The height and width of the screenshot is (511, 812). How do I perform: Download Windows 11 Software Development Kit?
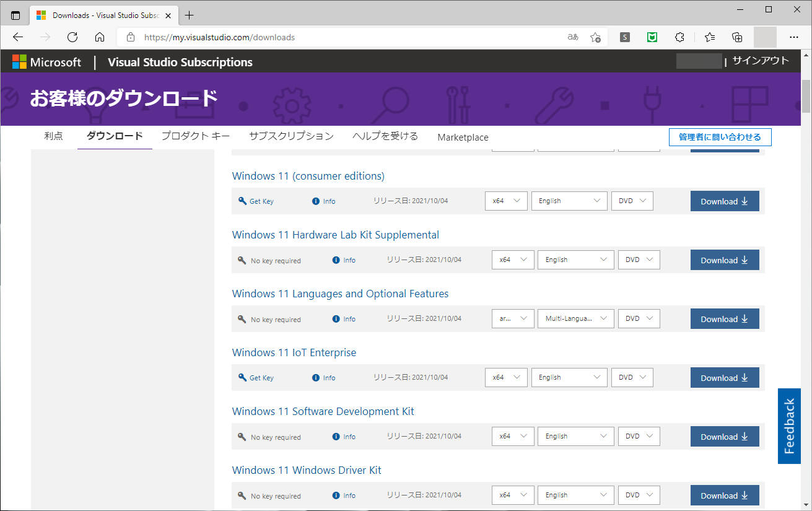point(725,437)
